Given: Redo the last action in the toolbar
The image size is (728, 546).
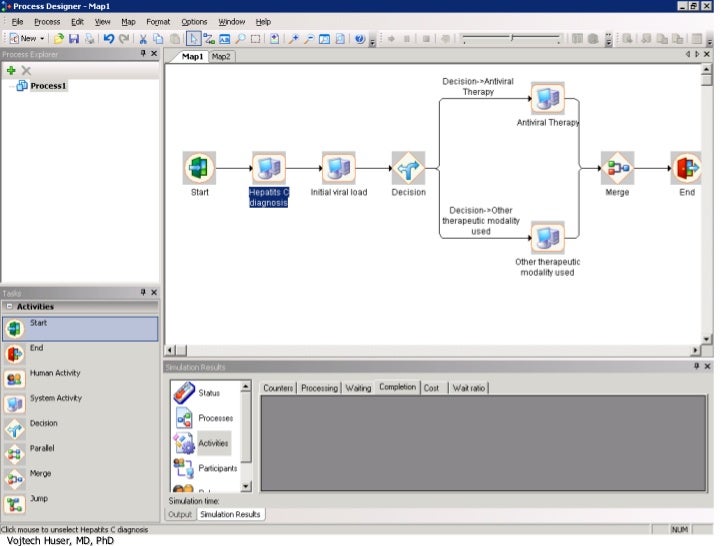Looking at the screenshot, I should [124, 39].
